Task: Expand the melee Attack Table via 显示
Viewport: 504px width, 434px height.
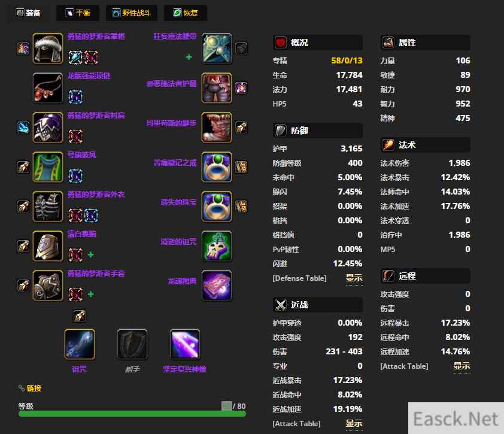Action: point(354,424)
